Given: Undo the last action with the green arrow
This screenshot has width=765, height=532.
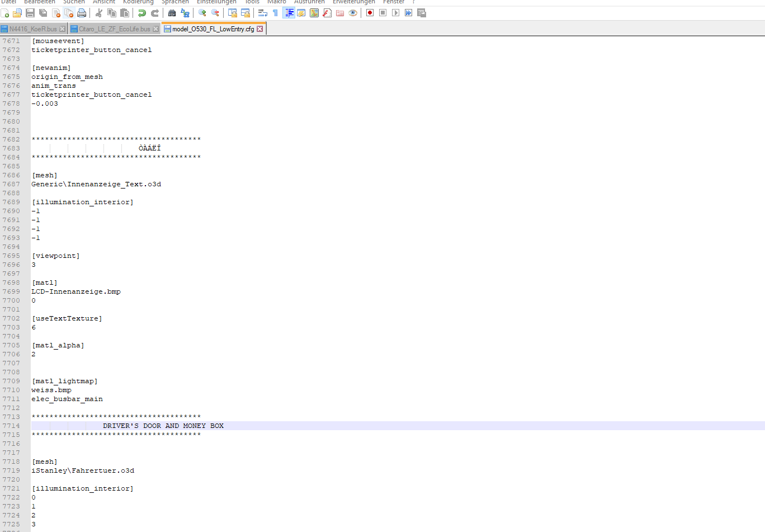Looking at the screenshot, I should 142,13.
